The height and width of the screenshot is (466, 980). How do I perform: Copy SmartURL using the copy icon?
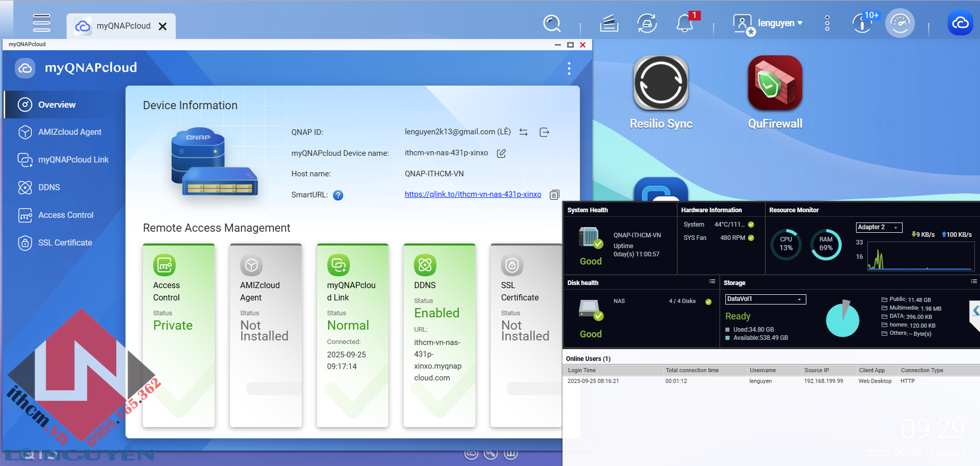(554, 195)
